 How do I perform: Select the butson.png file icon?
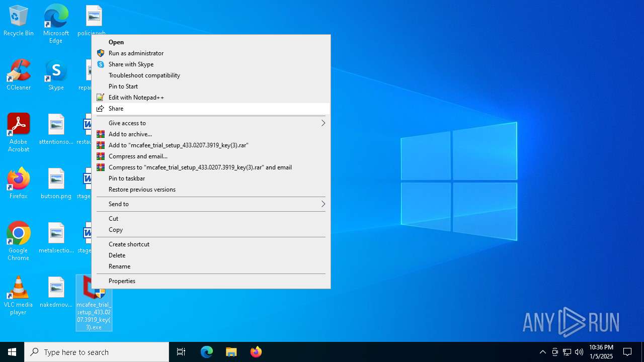click(56, 184)
